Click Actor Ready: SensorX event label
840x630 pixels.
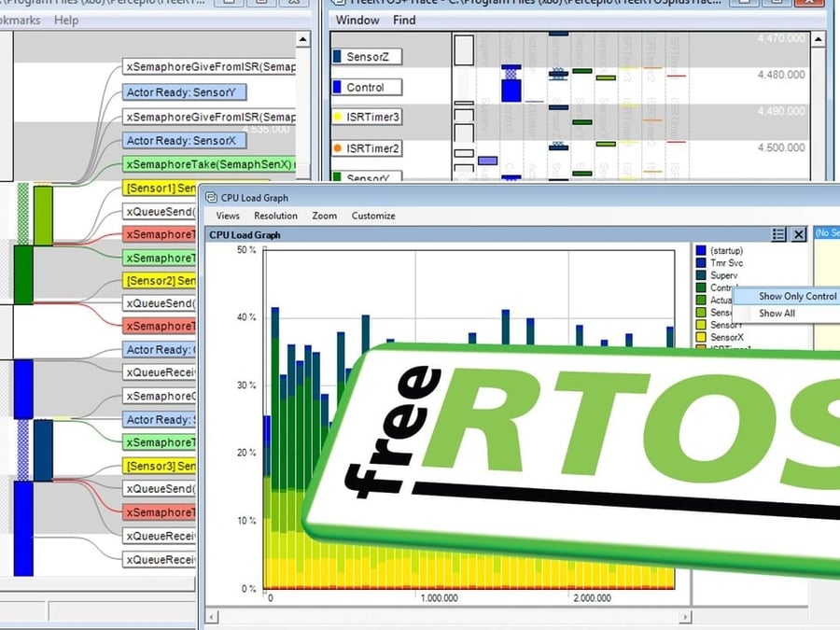184,140
